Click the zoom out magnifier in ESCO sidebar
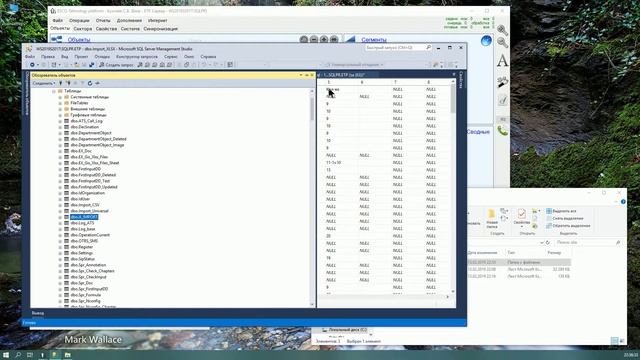This screenshot has width=640, height=360. click(x=502, y=42)
